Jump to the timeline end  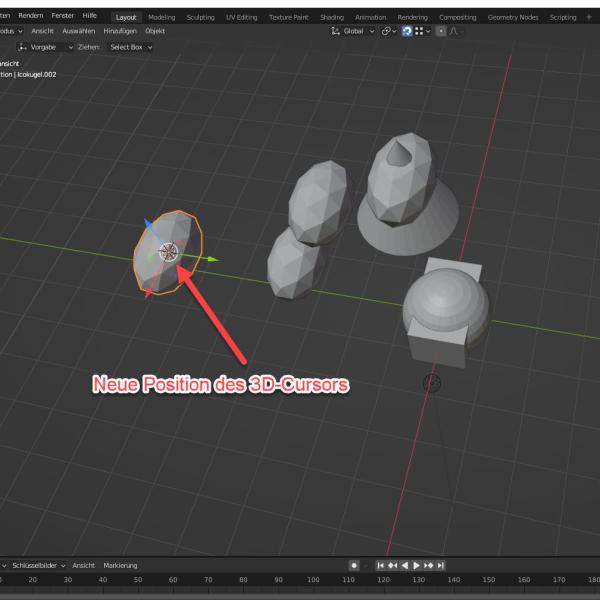(441, 565)
